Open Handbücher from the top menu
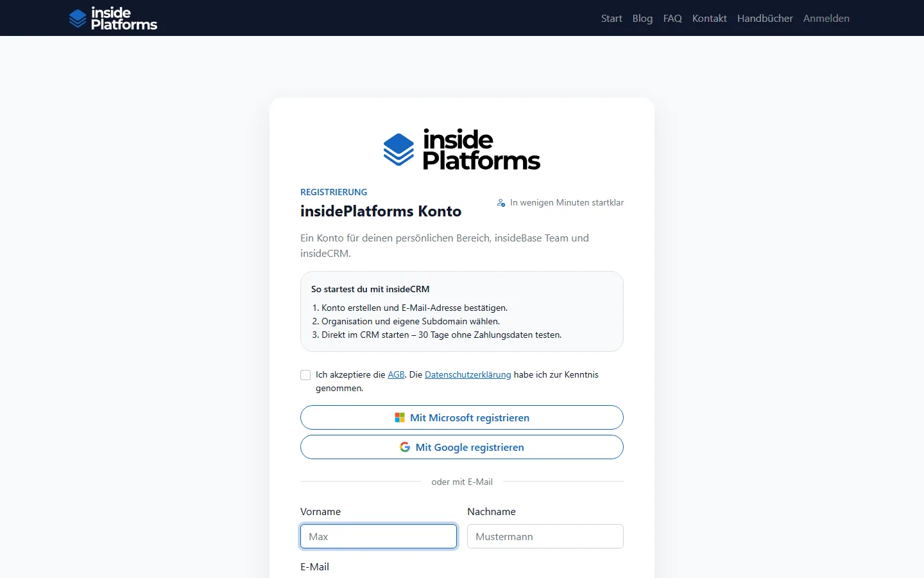 click(765, 19)
